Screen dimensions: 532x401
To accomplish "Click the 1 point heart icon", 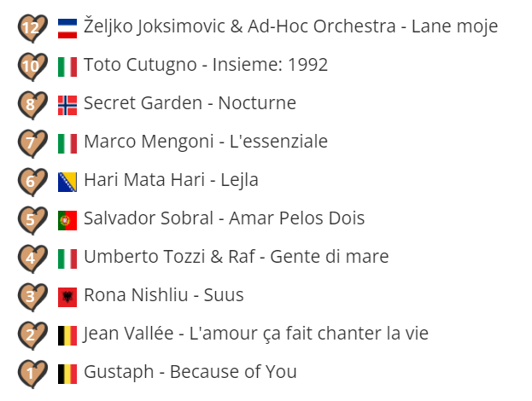I will (32, 374).
